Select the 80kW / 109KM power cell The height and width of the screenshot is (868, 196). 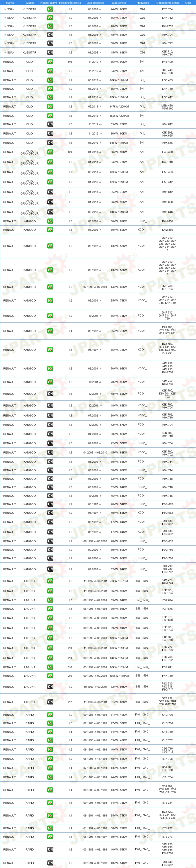point(119,667)
